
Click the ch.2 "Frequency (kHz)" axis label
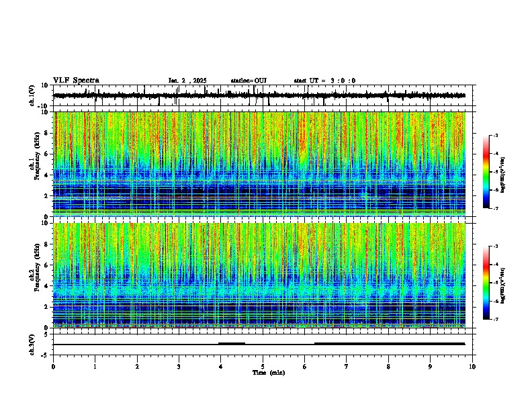pyautogui.click(x=37, y=267)
